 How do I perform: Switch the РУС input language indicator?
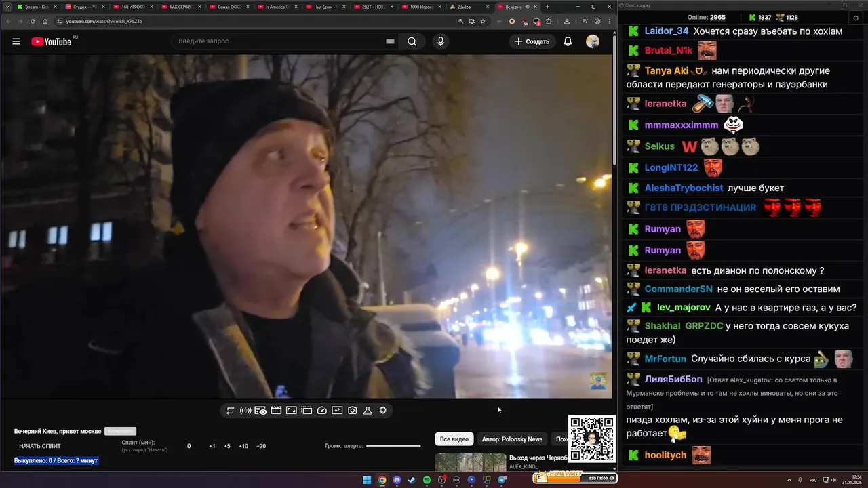813,480
